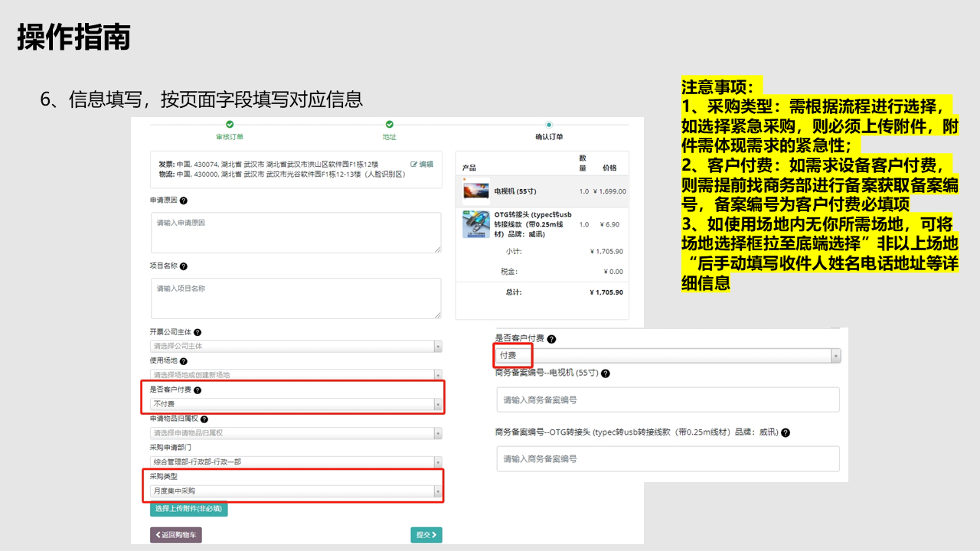The width and height of the screenshot is (980, 551).
Task: Click the help icon beside 申请物品归属权
Action: (x=204, y=419)
